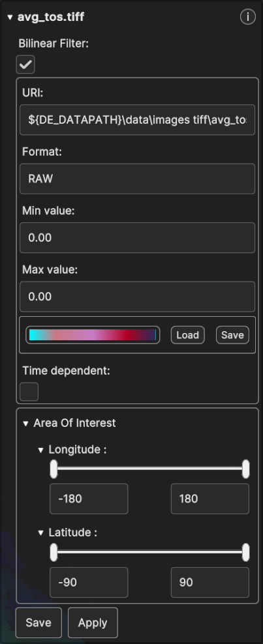Uncheck the Bilinear Filter checkbox
Image resolution: width=263 pixels, height=644 pixels.
click(25, 65)
